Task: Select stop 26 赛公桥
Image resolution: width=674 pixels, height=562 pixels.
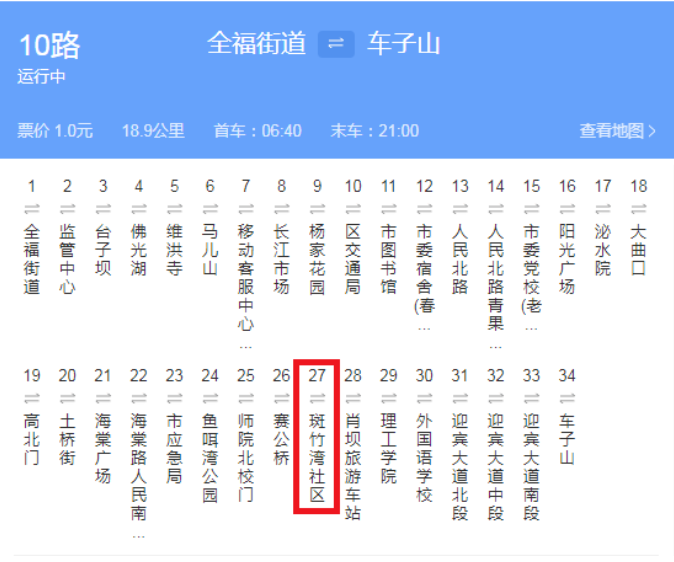Action: 282,439
